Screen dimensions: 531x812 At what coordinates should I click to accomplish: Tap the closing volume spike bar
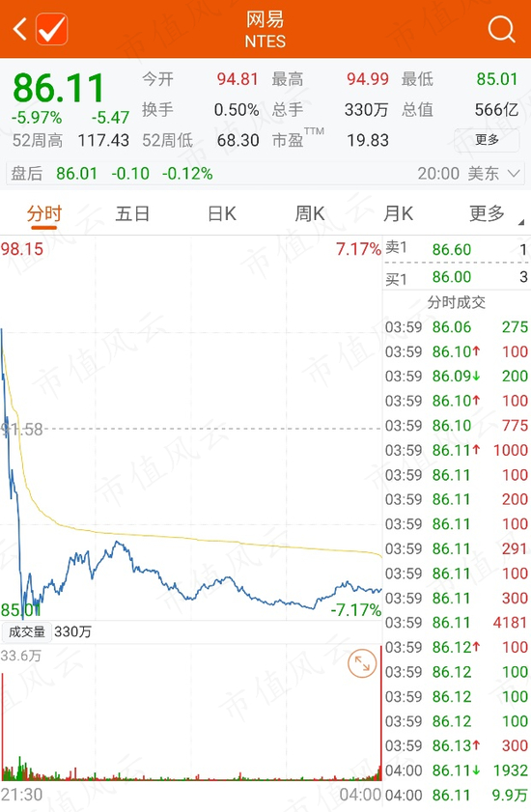(380, 713)
